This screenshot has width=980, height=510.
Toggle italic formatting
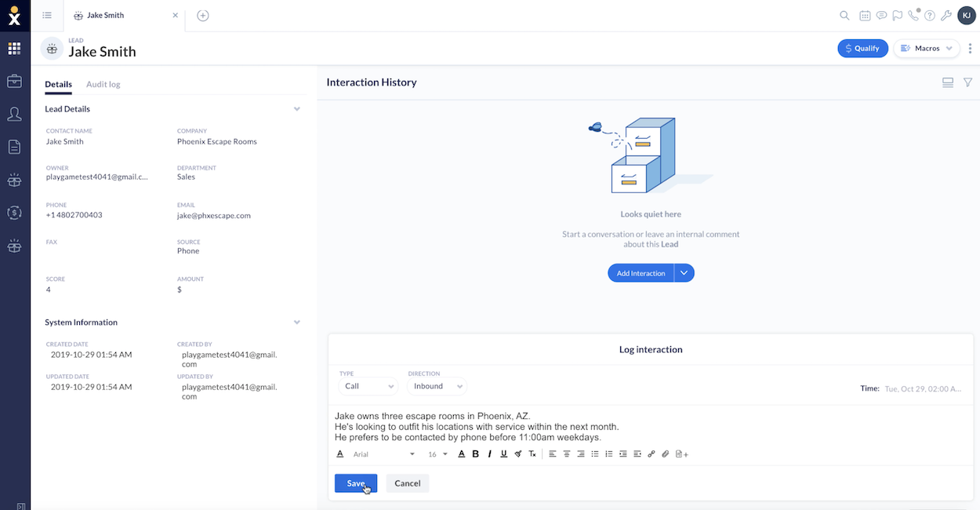tap(489, 454)
